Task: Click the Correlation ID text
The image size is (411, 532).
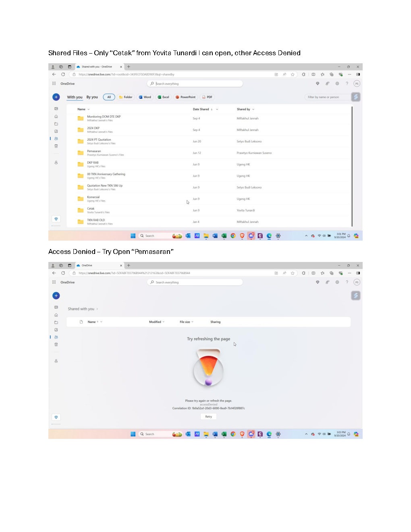Action: tap(208, 408)
